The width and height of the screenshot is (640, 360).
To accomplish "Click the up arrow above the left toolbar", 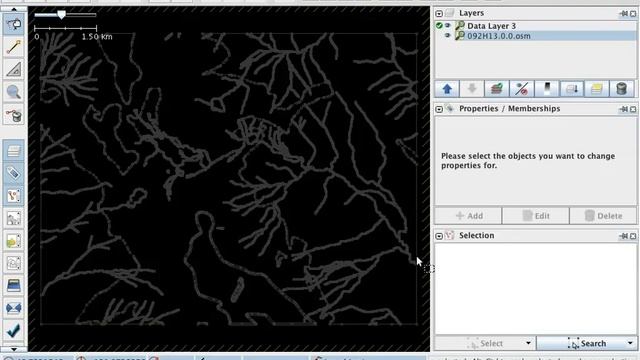I will [14, 9].
